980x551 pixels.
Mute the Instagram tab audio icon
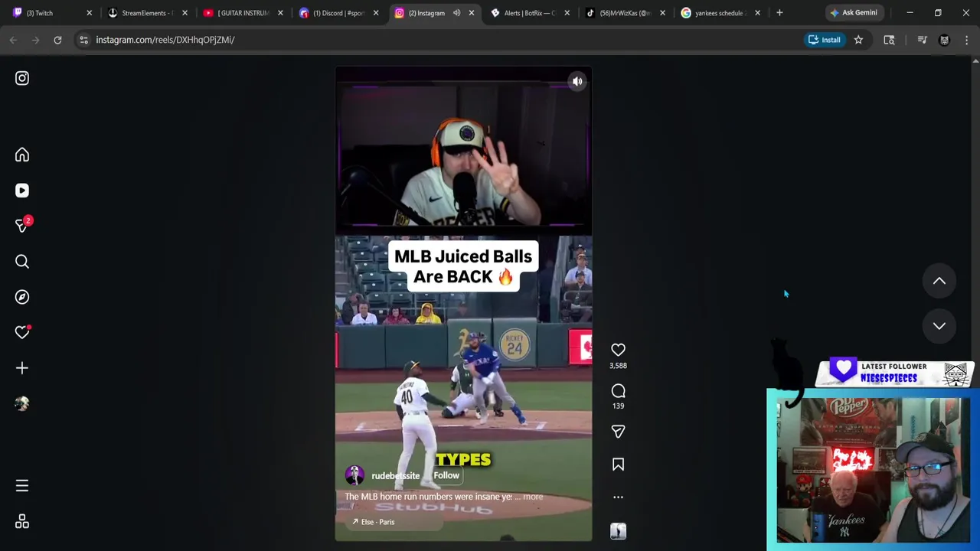[456, 13]
